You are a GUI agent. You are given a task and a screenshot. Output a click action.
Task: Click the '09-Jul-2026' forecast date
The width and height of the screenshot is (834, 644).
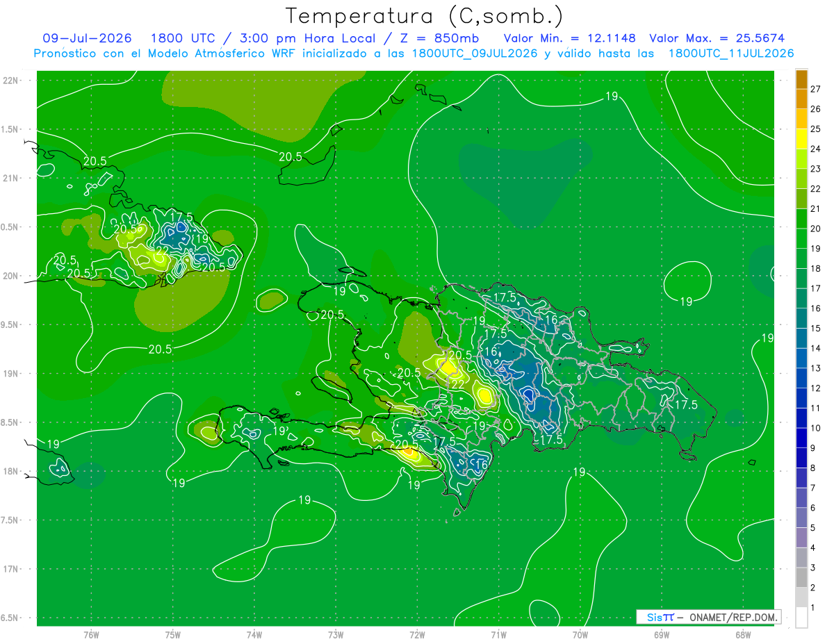coord(88,38)
